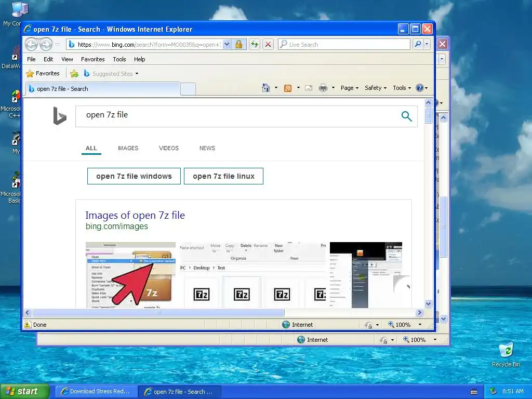
Task: Click Add to Favorites Bar star icon
Action: pyautogui.click(x=74, y=74)
